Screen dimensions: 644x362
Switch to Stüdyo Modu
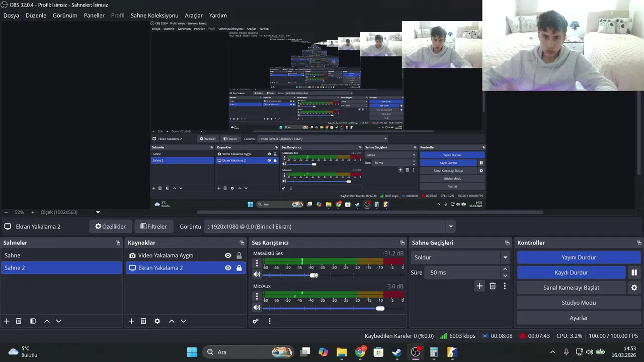click(x=579, y=303)
